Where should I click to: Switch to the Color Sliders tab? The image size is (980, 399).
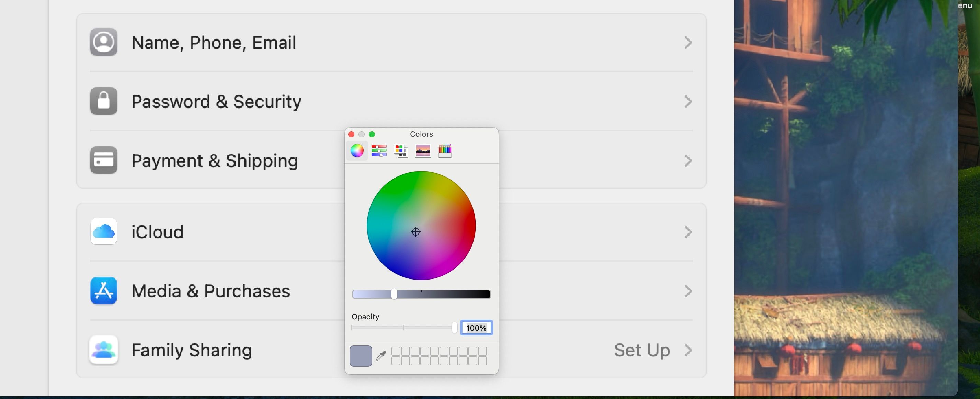click(x=379, y=151)
